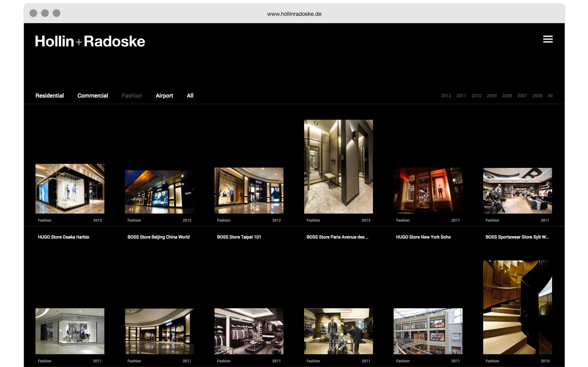Viewport: 588px width, 367px height.
Task: View the spiral staircase project image
Action: 517,307
